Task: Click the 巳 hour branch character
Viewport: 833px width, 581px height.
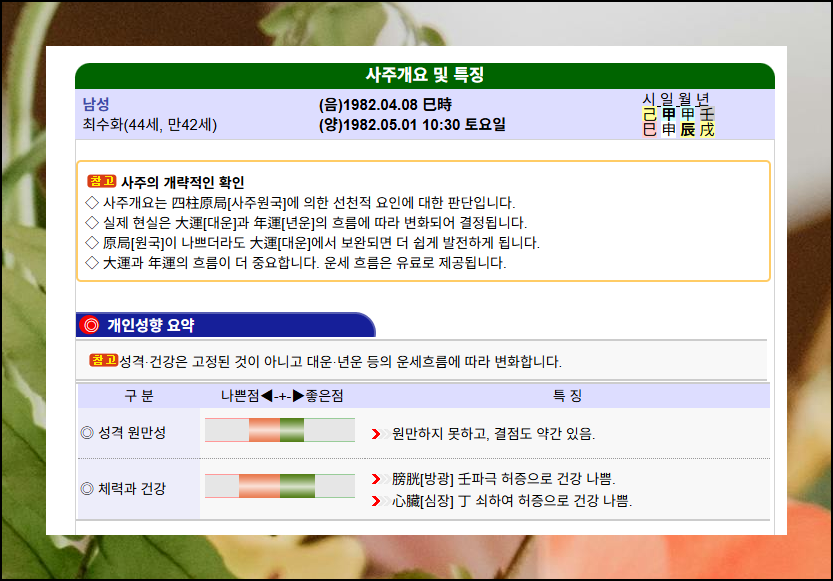Action: click(649, 129)
